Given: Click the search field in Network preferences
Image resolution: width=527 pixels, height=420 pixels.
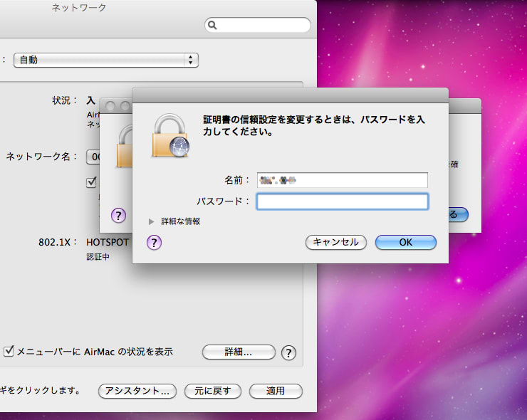Looking at the screenshot, I should pyautogui.click(x=258, y=25).
